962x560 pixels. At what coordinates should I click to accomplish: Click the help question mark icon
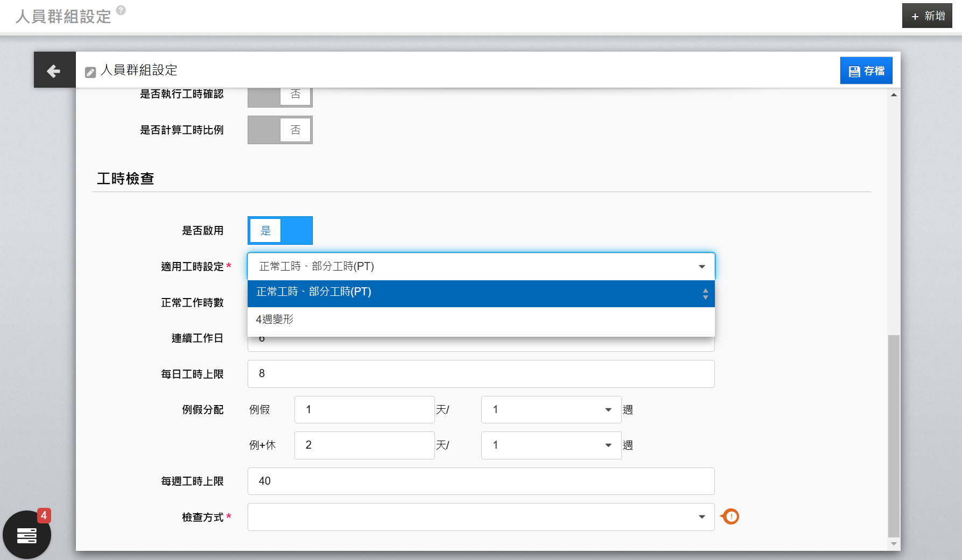pos(121,10)
